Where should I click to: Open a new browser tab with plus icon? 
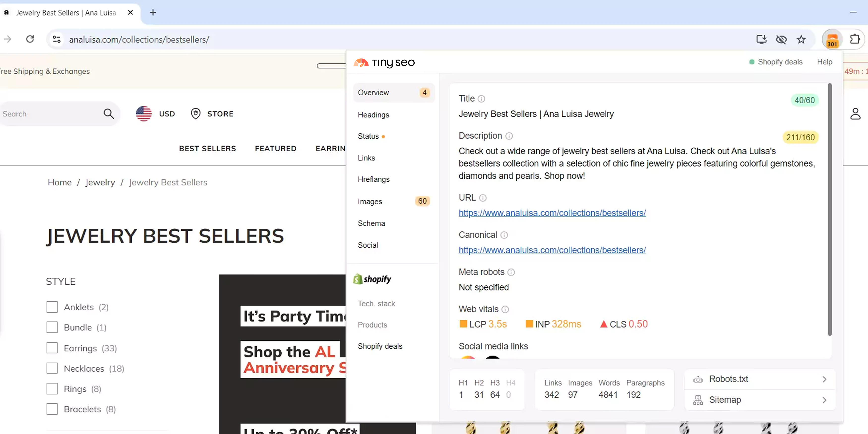153,12
